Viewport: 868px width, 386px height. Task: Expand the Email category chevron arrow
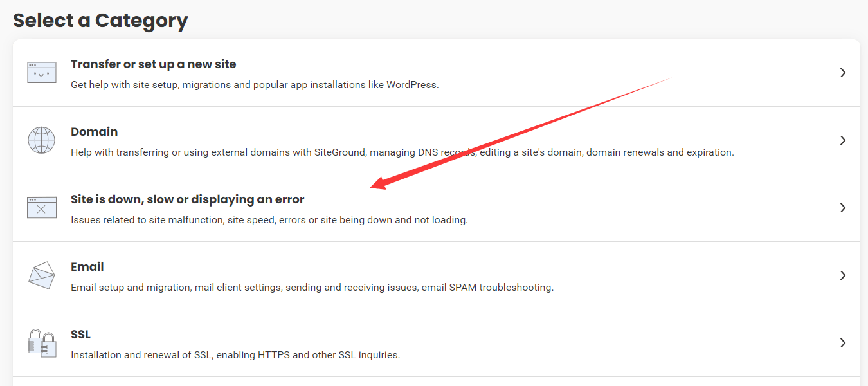point(842,275)
